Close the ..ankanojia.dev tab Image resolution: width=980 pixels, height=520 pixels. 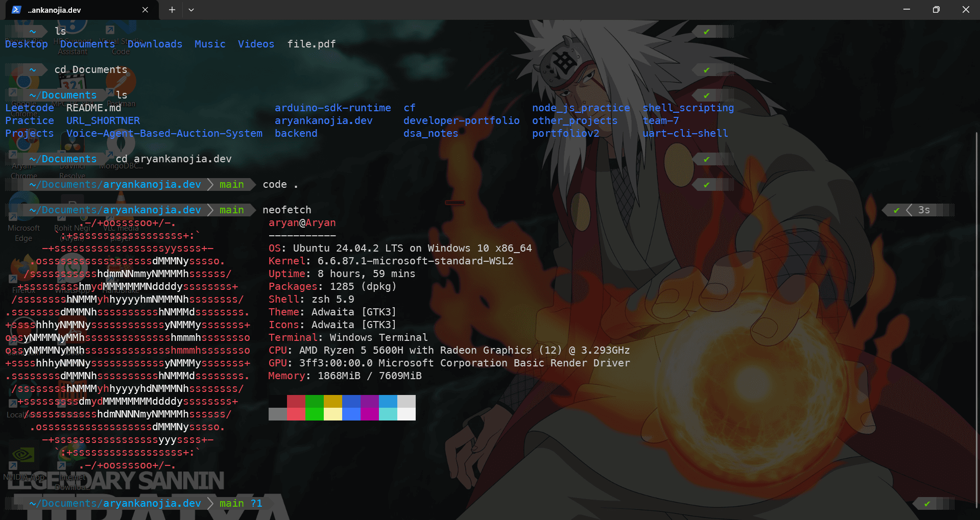(145, 10)
